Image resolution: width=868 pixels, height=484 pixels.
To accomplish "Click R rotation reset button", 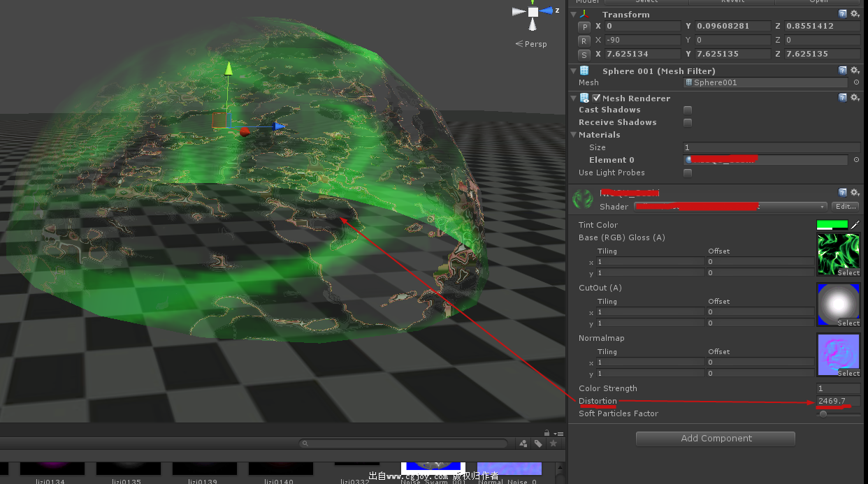I will (x=585, y=40).
